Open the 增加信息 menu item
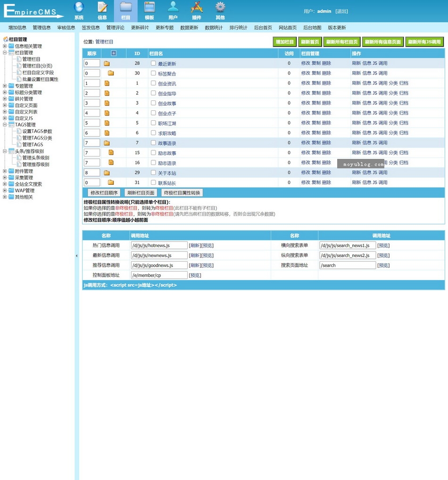 17,27
